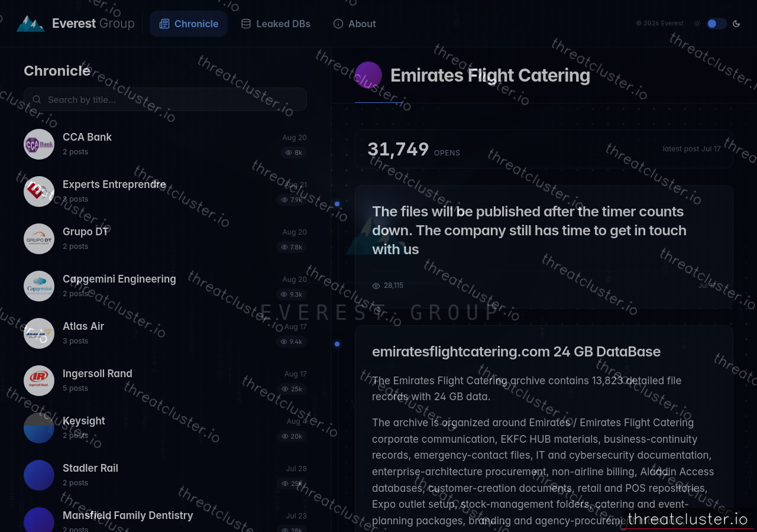The image size is (757, 532).
Task: Click the Everest Group mountain logo
Action: click(x=30, y=24)
